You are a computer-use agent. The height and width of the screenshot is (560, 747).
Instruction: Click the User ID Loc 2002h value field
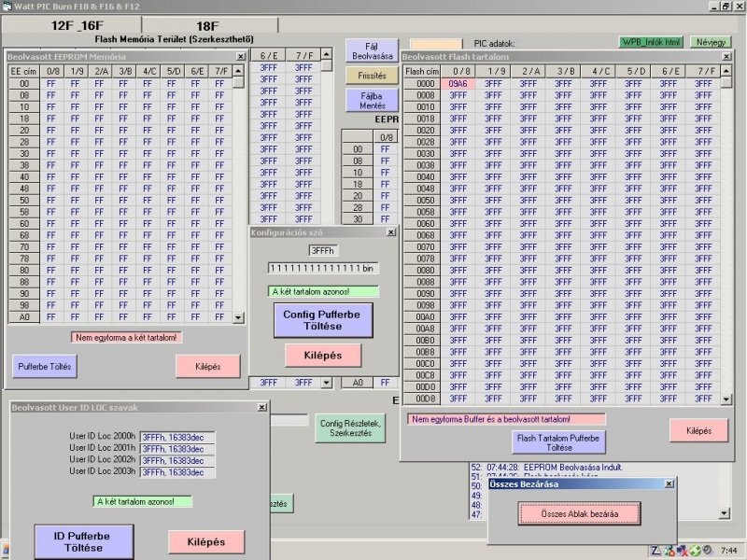(177, 460)
